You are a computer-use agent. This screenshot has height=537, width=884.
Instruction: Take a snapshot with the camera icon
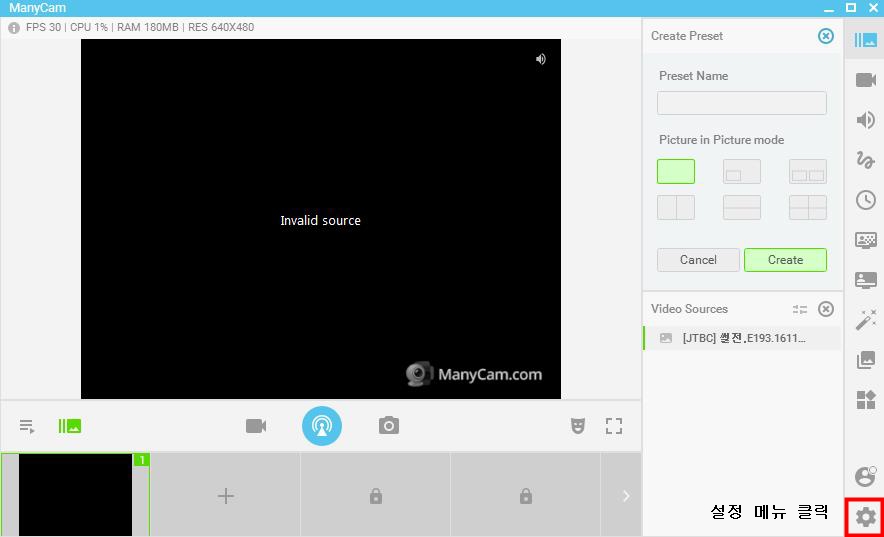tap(388, 425)
